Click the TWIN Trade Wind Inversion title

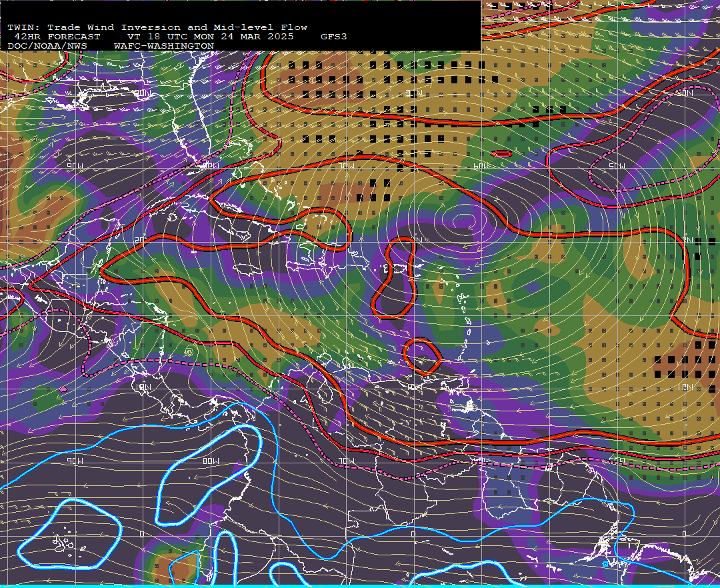coord(157,27)
